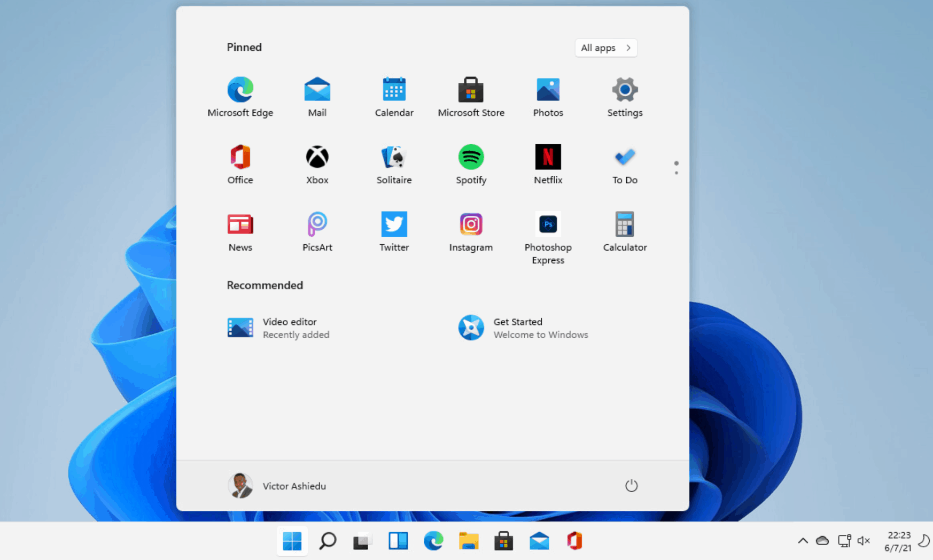Open Edge browser from the taskbar
933x560 pixels.
pyautogui.click(x=433, y=541)
